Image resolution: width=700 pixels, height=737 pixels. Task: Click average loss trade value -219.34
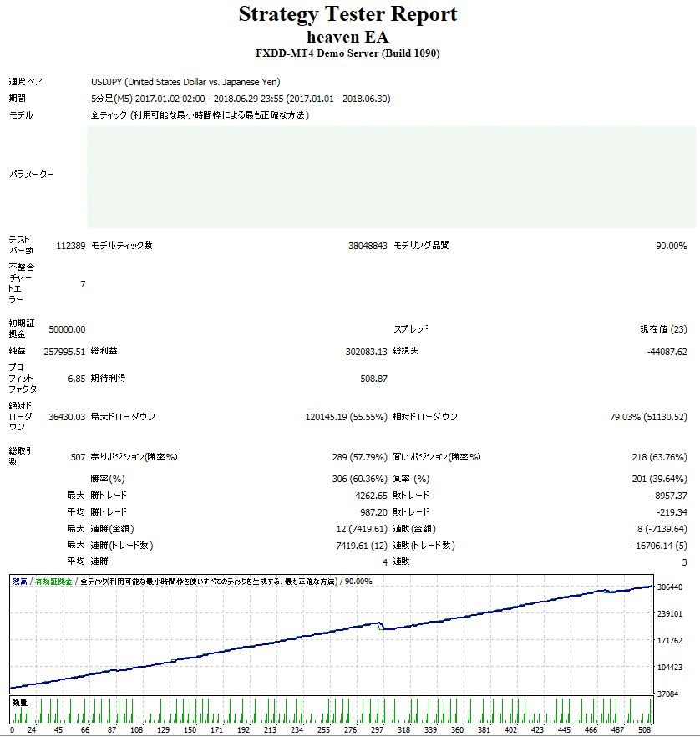coord(672,512)
